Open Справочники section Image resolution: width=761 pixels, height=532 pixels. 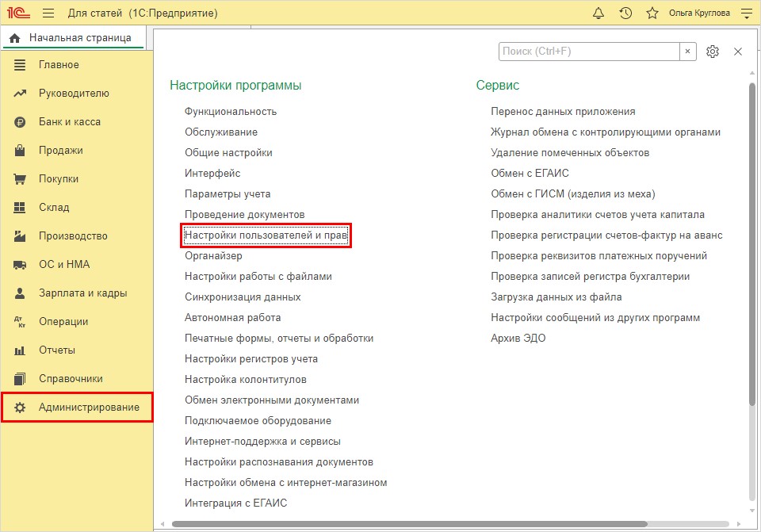pos(71,379)
